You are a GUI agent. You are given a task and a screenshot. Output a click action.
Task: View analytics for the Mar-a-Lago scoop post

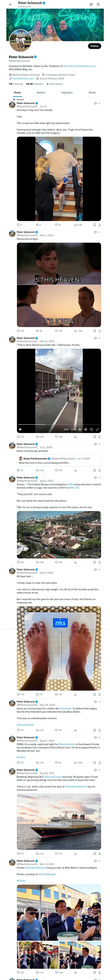[x=75, y=562]
